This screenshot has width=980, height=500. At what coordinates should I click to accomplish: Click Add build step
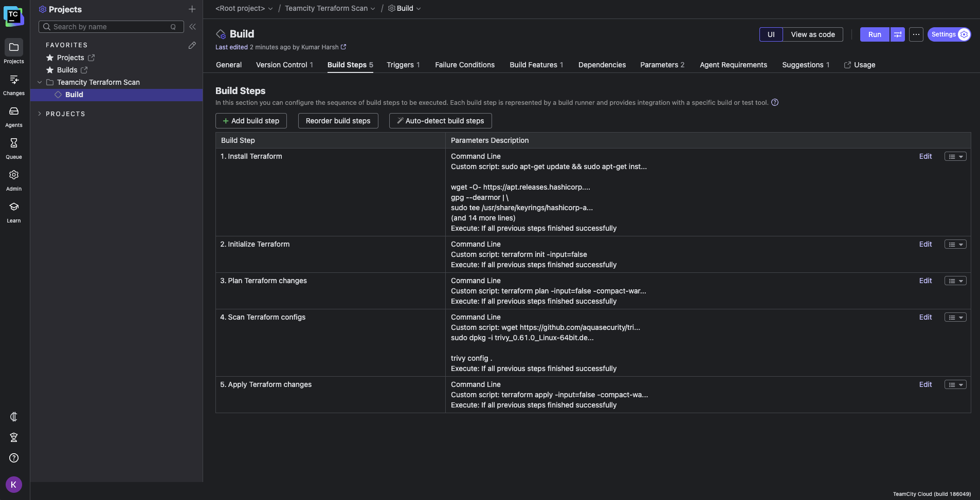(x=251, y=121)
